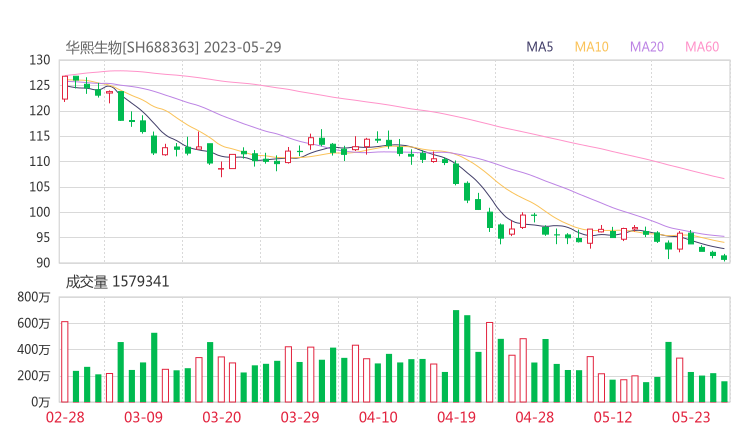This screenshot has width=740, height=440.
Task: Click the 04-10 date axis label
Action: pos(378,417)
